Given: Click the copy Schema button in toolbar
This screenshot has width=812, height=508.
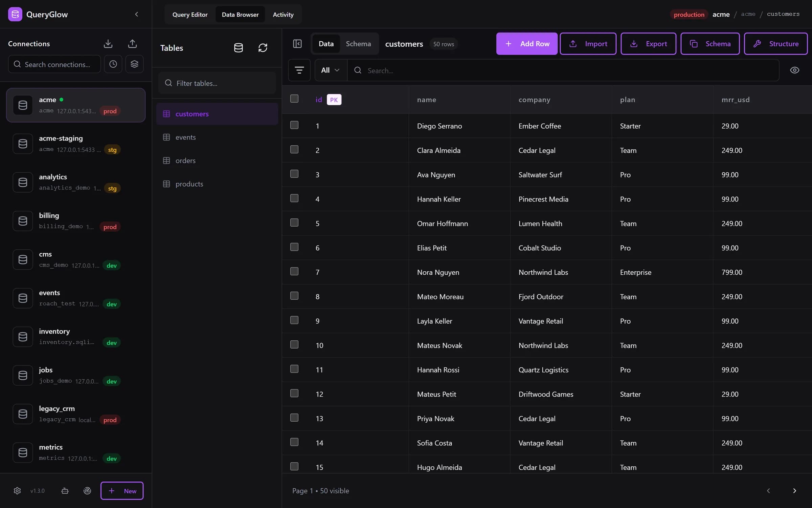Looking at the screenshot, I should tap(710, 44).
